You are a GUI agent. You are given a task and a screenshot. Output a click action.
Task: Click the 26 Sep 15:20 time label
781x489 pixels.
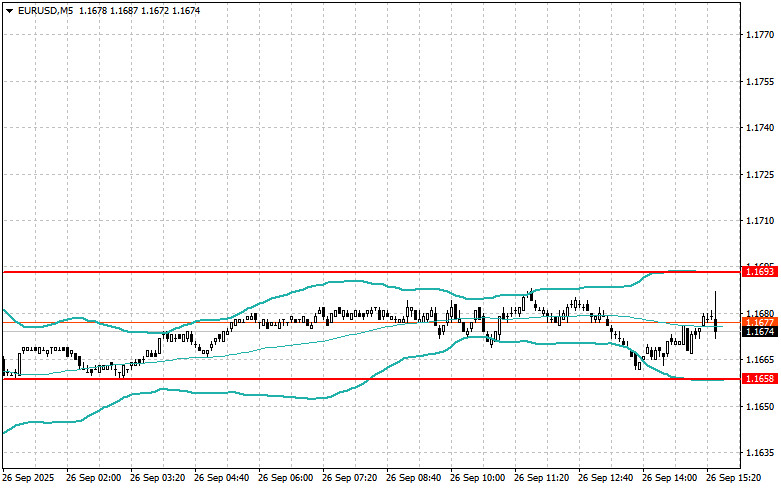[x=734, y=478]
